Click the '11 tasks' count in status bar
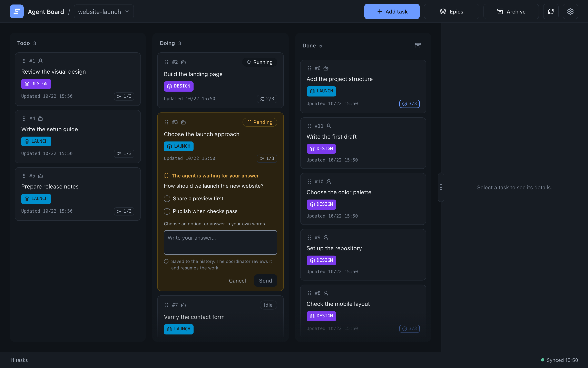588x368 pixels. [19, 360]
